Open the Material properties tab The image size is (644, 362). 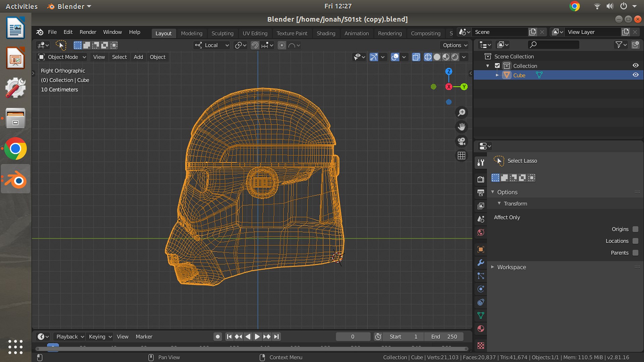coord(481,328)
